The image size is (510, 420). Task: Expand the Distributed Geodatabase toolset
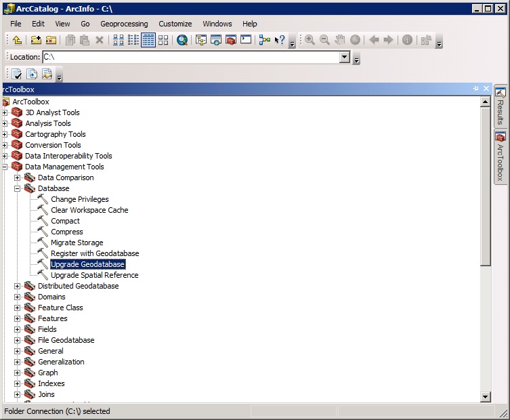[x=17, y=287]
